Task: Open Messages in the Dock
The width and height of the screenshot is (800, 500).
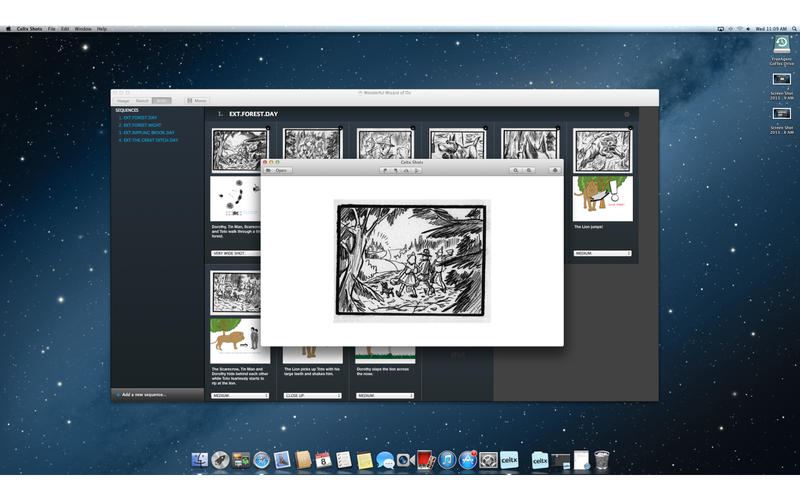Action: 385,460
